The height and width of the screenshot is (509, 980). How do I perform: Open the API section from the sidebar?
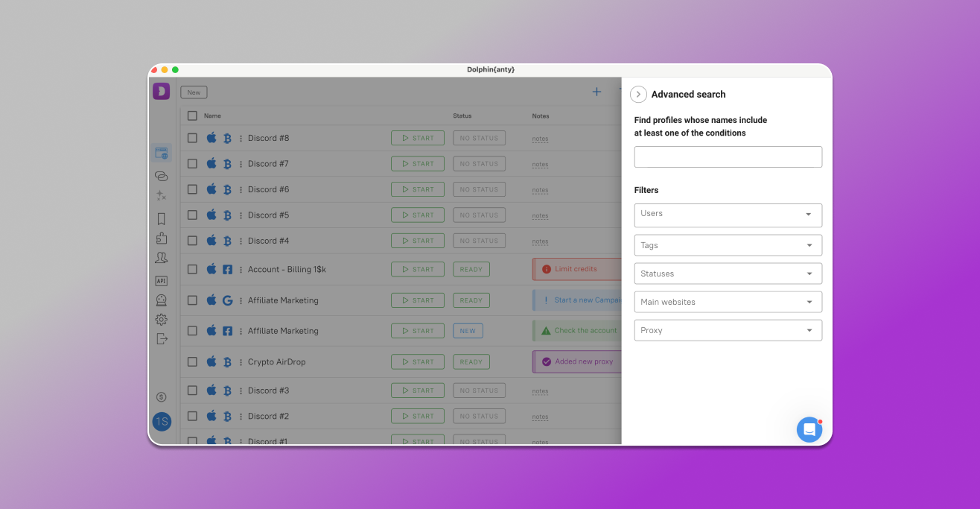point(162,280)
